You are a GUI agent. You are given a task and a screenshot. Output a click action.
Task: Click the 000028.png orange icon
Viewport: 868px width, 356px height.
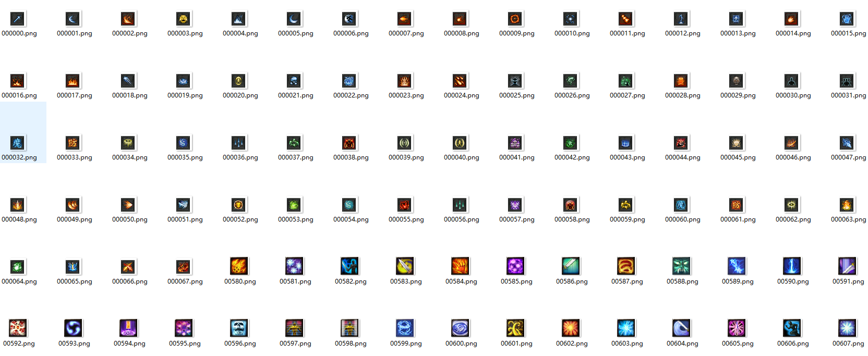tap(681, 81)
